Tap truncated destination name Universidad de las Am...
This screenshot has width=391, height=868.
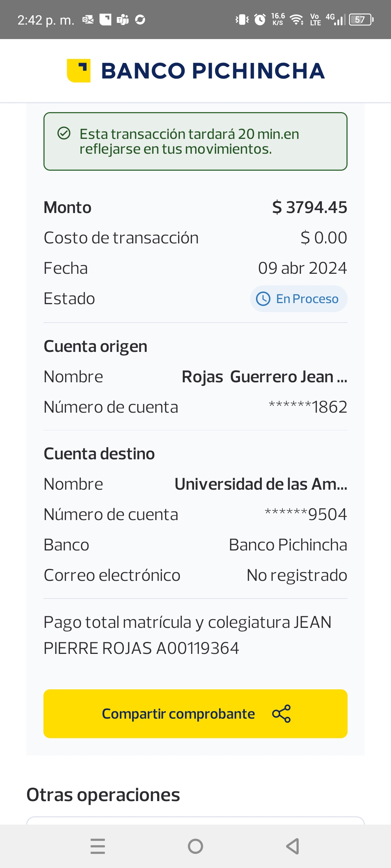point(261,484)
